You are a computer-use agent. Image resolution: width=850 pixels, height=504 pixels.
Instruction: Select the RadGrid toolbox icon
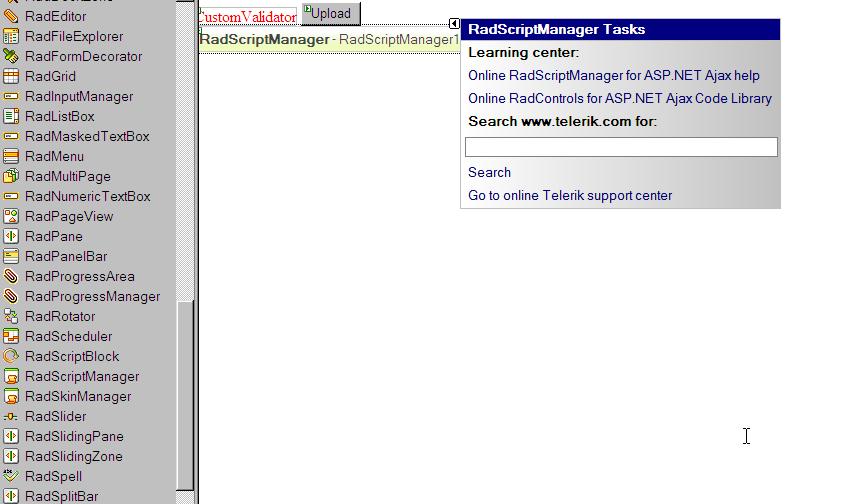coord(11,76)
